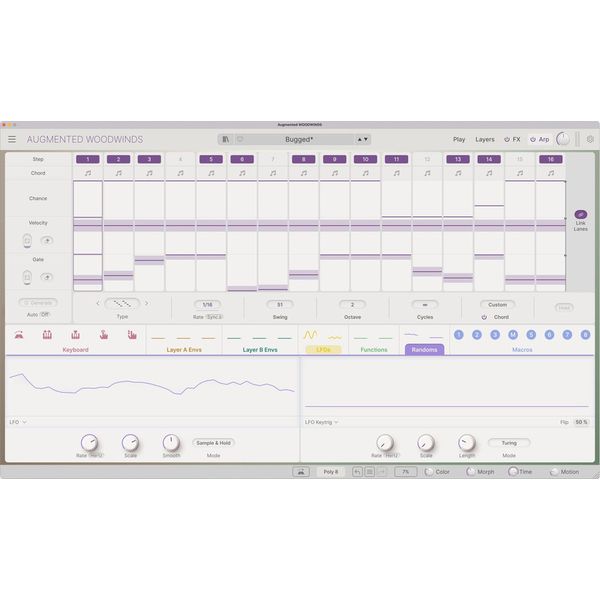Toggle arpeggiator step 13 off
600x600 pixels.
pyautogui.click(x=458, y=159)
